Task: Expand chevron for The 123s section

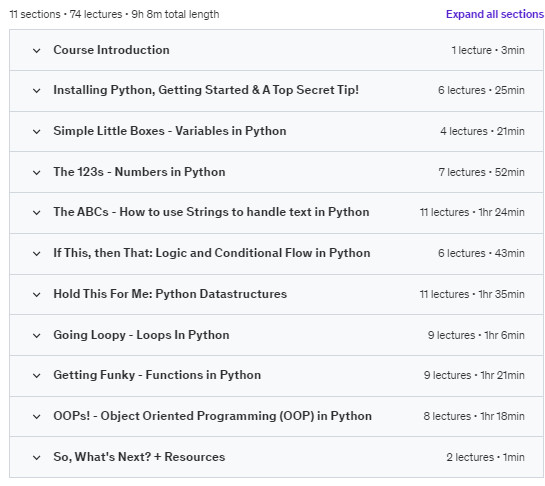Action: pyautogui.click(x=36, y=173)
